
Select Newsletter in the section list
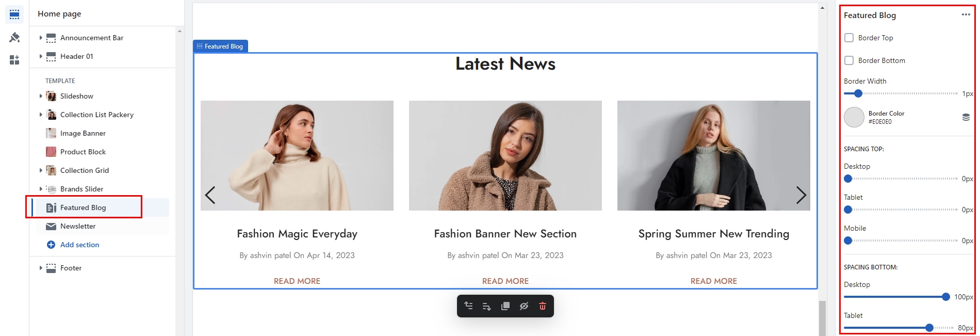pyautogui.click(x=78, y=226)
